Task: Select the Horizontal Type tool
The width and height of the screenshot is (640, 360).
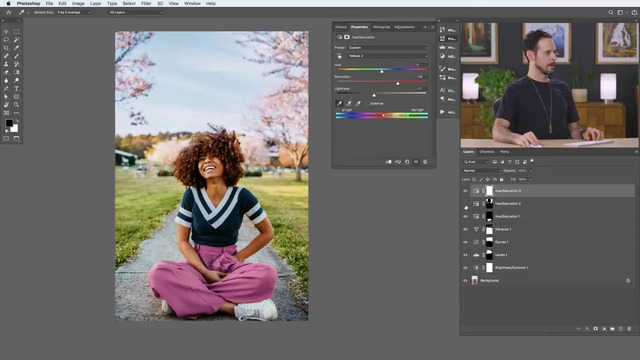Action: tap(16, 89)
